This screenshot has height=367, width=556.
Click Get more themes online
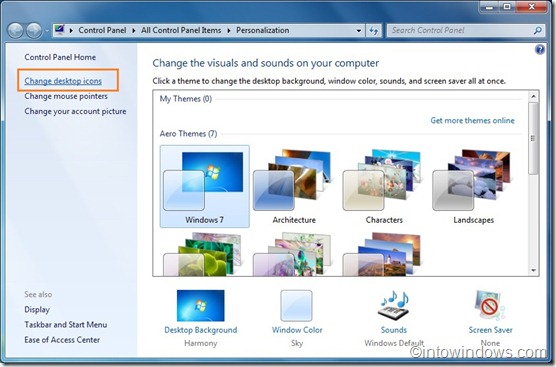tap(472, 121)
